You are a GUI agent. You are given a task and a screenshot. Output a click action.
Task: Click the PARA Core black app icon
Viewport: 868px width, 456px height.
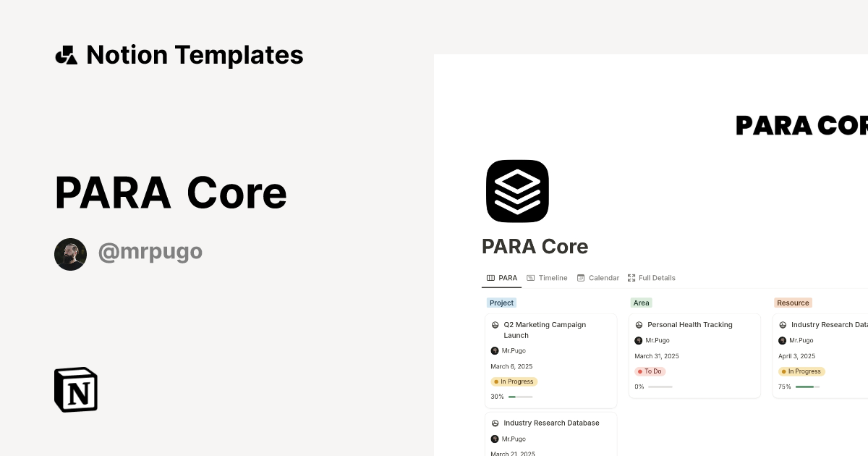pos(517,190)
